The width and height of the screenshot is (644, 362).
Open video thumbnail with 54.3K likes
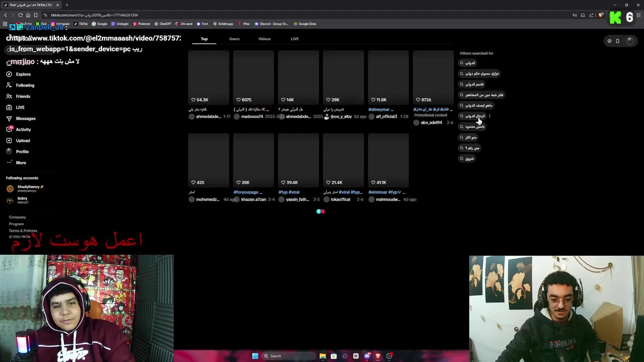(x=209, y=77)
